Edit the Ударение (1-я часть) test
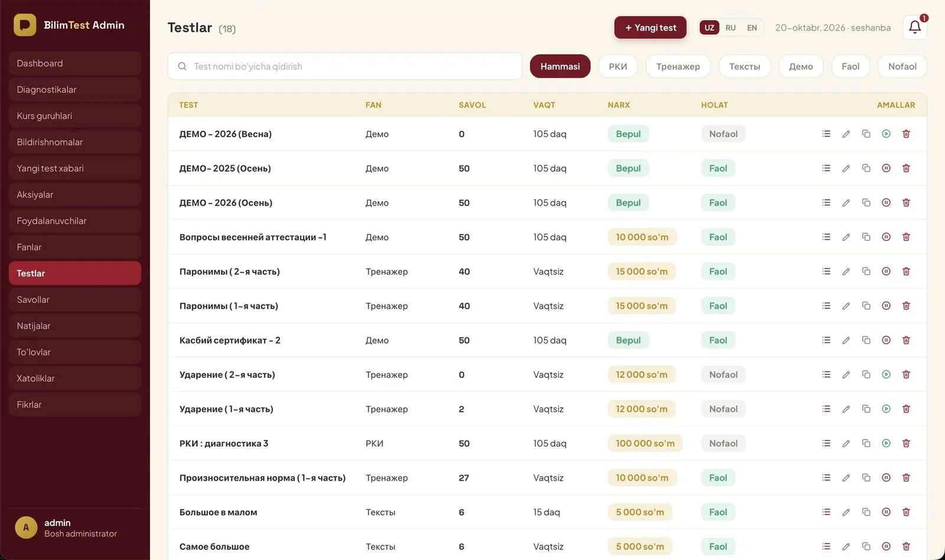This screenshot has width=945, height=560. point(846,409)
